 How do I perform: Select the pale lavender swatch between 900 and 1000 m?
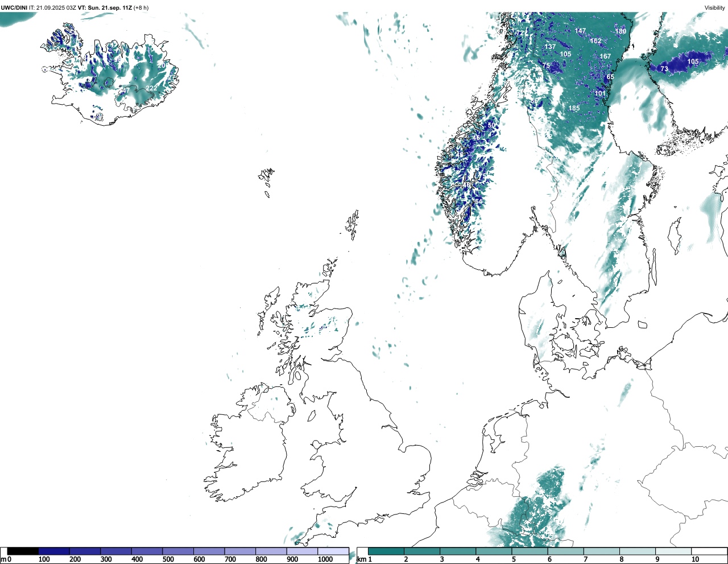(302, 551)
